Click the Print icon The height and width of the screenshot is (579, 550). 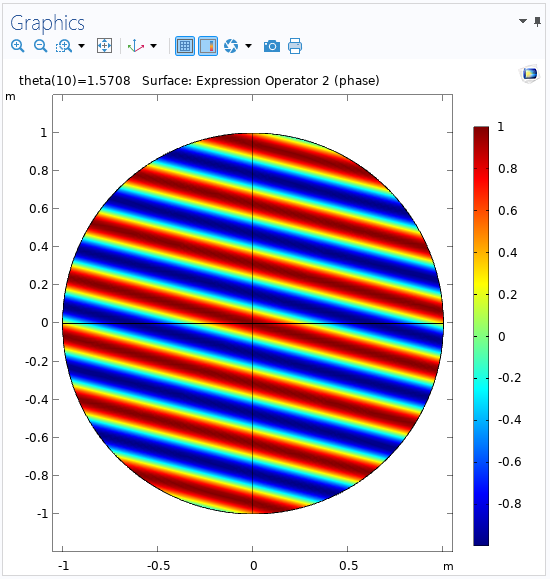click(295, 46)
